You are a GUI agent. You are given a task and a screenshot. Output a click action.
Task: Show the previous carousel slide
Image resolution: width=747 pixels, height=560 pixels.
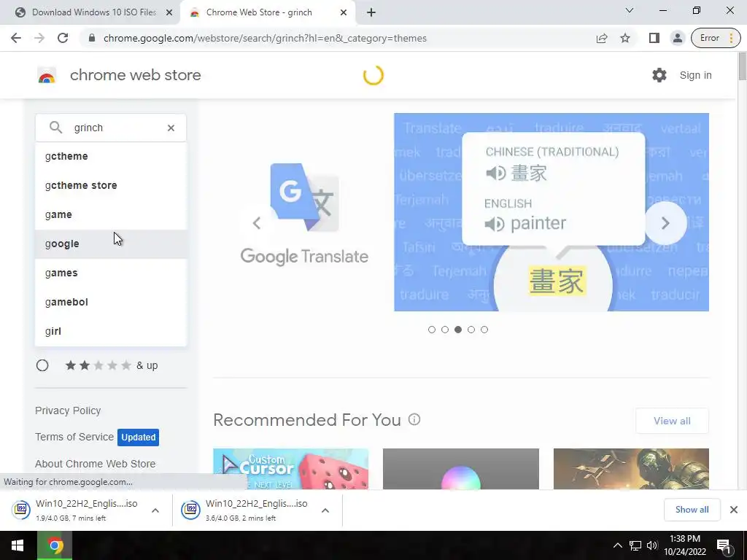coord(257,223)
